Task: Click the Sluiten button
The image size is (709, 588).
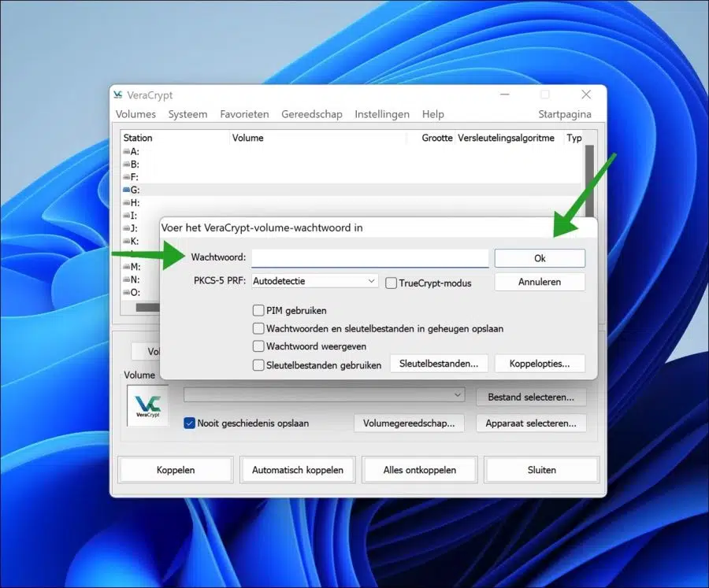Action: click(542, 470)
